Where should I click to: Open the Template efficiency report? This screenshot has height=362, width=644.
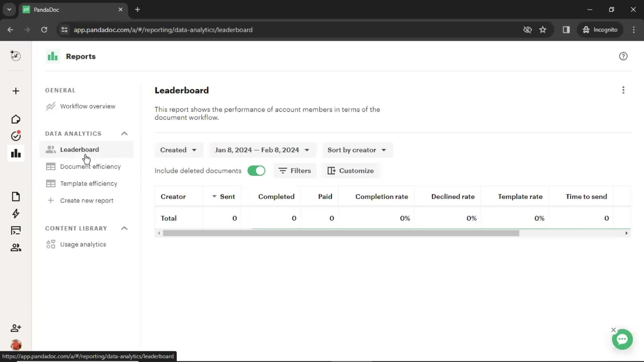coord(89,183)
